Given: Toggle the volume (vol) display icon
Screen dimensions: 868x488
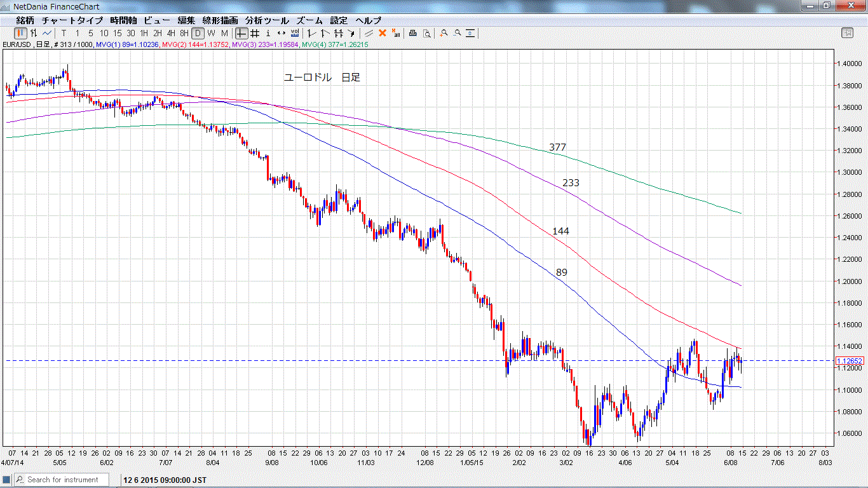Looking at the screenshot, I should coord(295,33).
